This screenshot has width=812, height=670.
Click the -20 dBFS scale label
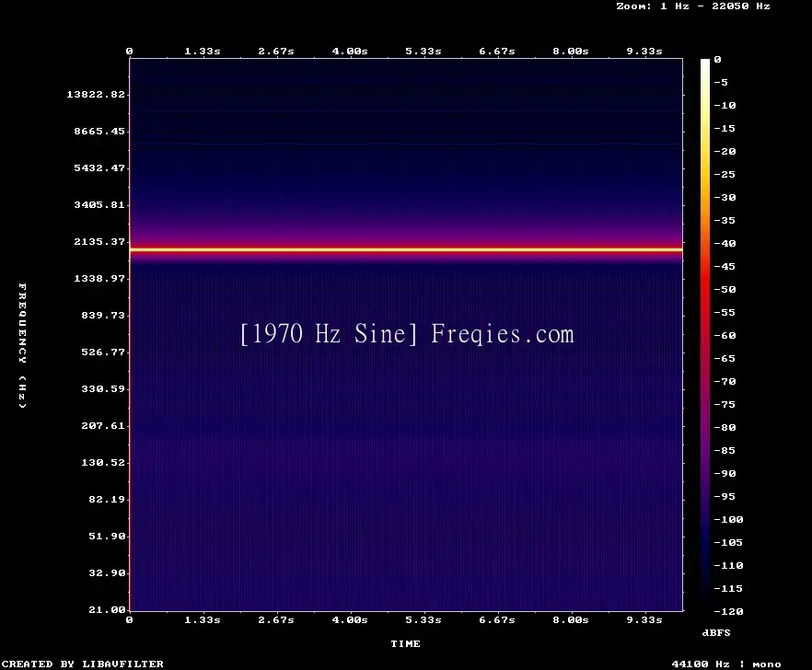(x=725, y=151)
